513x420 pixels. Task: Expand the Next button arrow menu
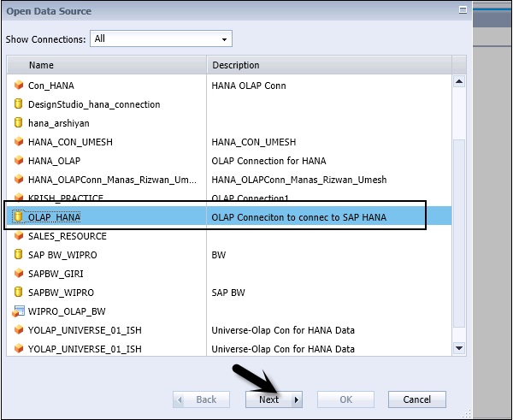click(297, 399)
